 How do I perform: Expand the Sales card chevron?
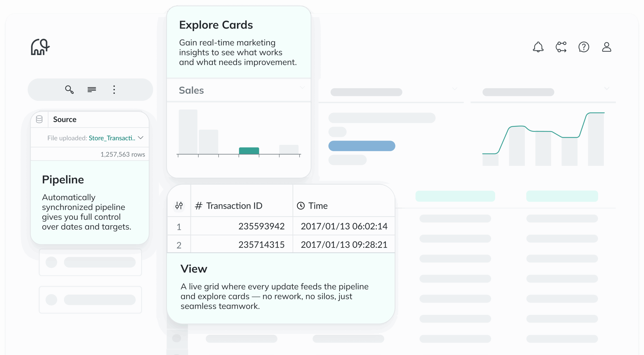click(302, 88)
